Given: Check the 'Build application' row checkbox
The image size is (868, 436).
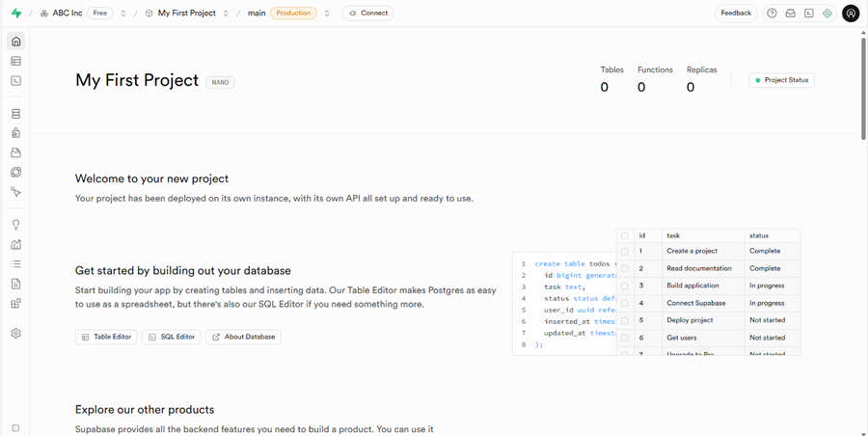Looking at the screenshot, I should (x=625, y=286).
